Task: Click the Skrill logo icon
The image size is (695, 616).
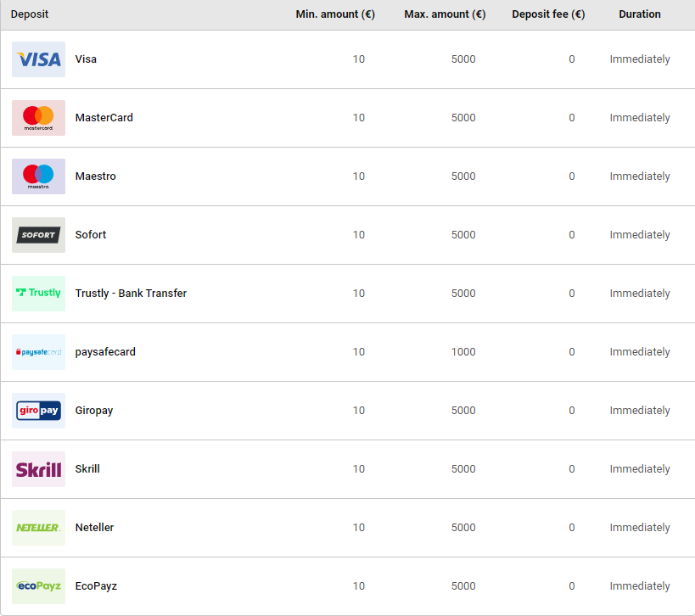Action: (38, 469)
